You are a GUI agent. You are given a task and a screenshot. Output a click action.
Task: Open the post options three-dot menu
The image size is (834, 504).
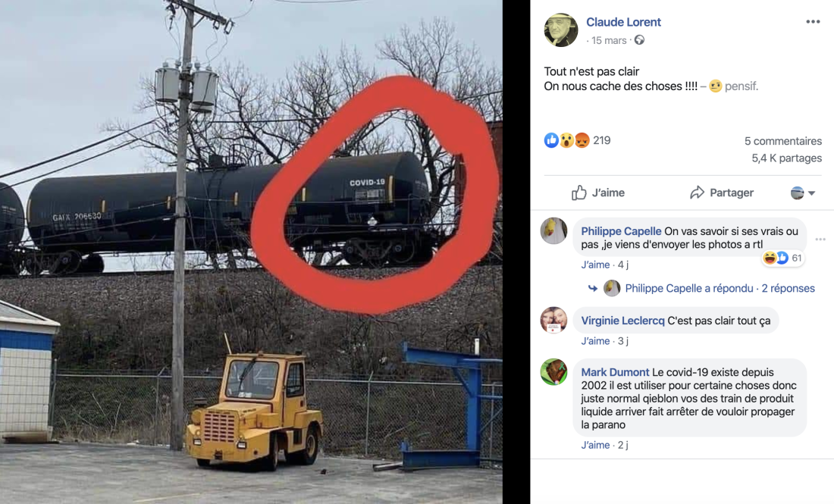tap(813, 22)
